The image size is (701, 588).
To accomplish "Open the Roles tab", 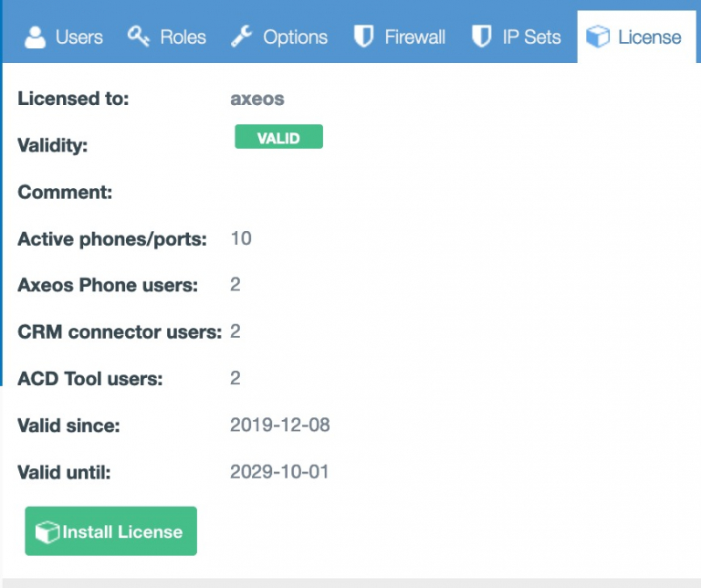I will coord(167,37).
